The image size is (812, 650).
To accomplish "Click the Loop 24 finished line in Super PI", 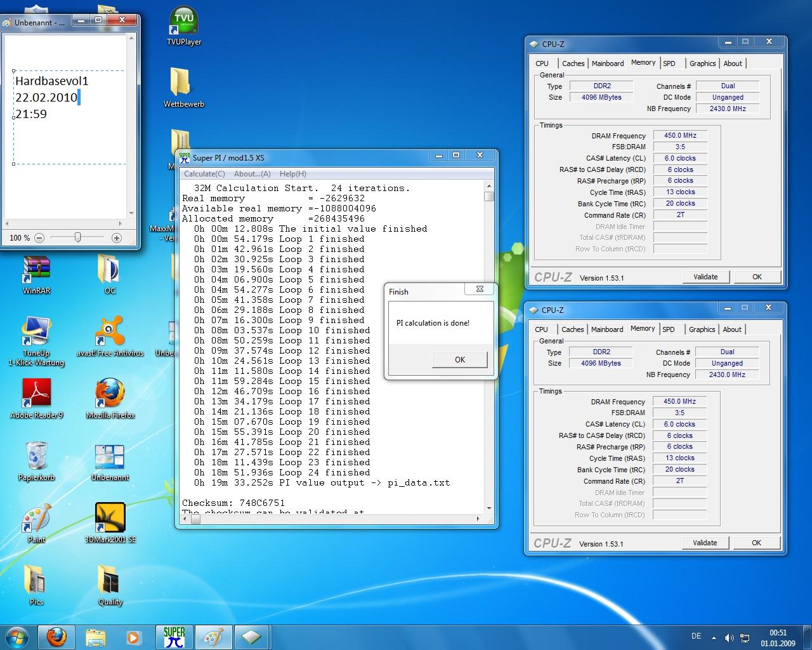I will point(282,472).
